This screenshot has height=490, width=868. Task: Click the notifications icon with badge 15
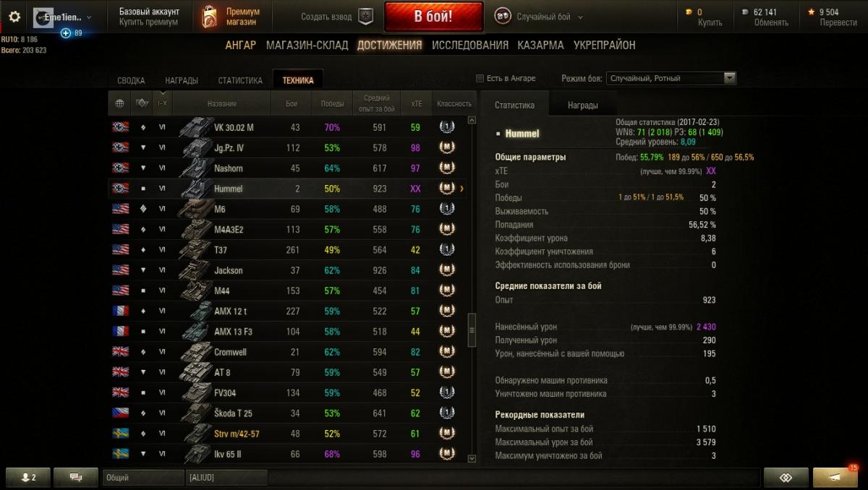pyautogui.click(x=835, y=477)
